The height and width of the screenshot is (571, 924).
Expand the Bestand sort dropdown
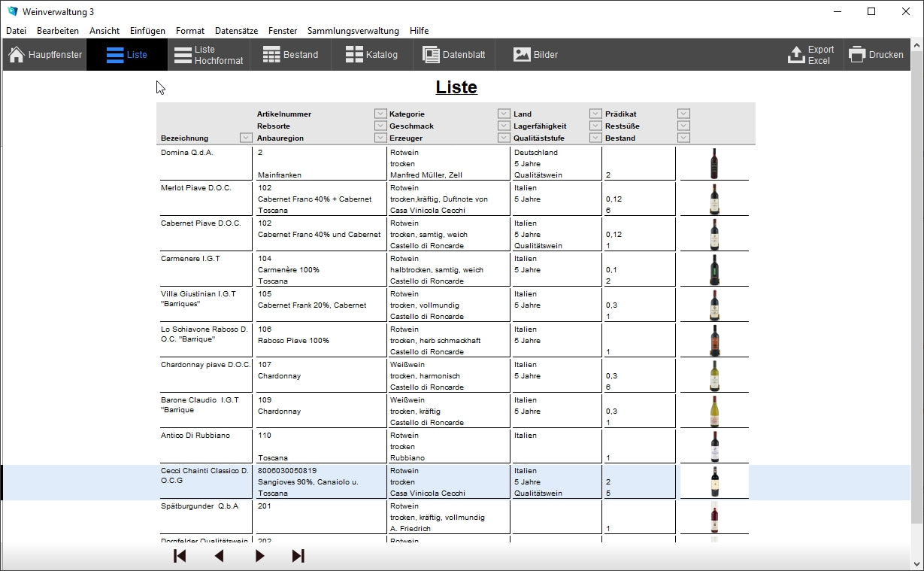pos(683,138)
